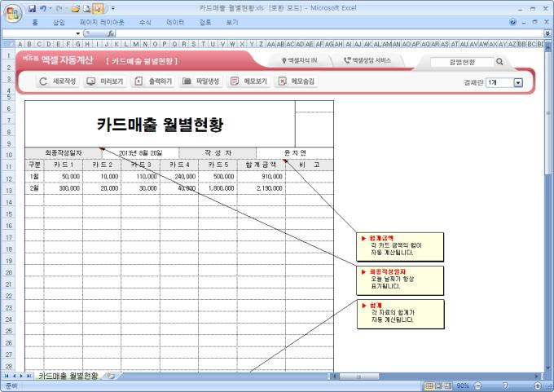
Task: Switch to the 수식 ribbon tab
Action: 145,22
